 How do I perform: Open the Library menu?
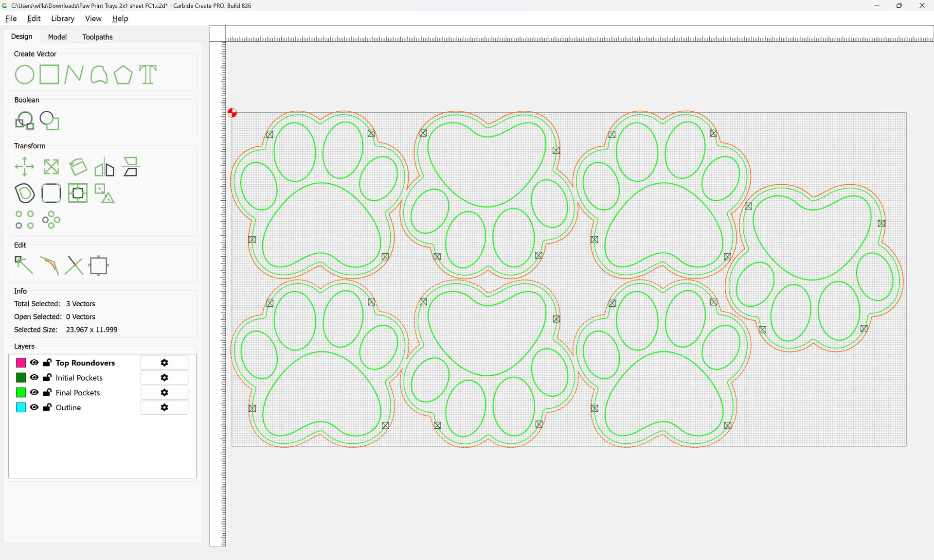63,18
